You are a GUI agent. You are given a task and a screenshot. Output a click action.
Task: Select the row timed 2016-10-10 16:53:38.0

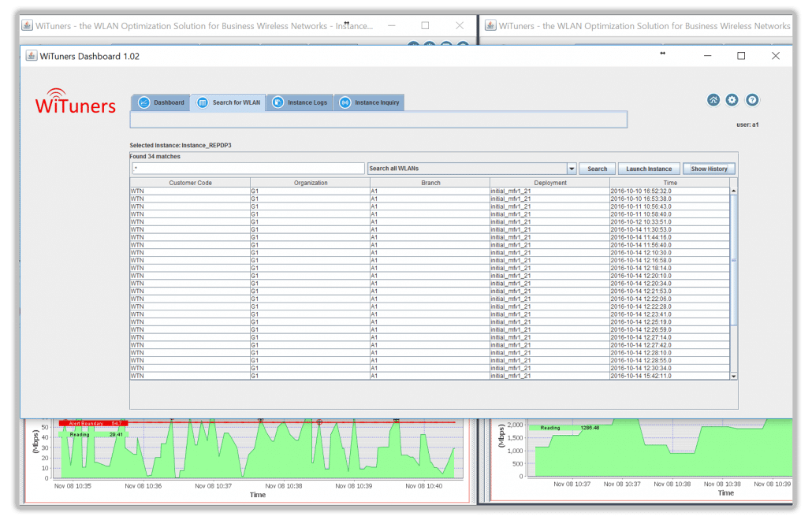(430, 199)
